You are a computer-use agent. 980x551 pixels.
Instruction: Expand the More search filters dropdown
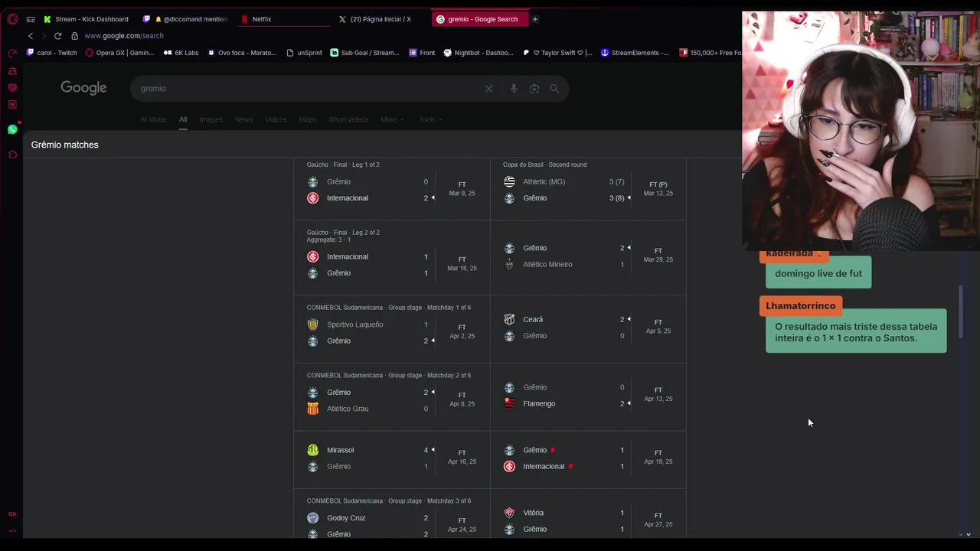point(392,119)
